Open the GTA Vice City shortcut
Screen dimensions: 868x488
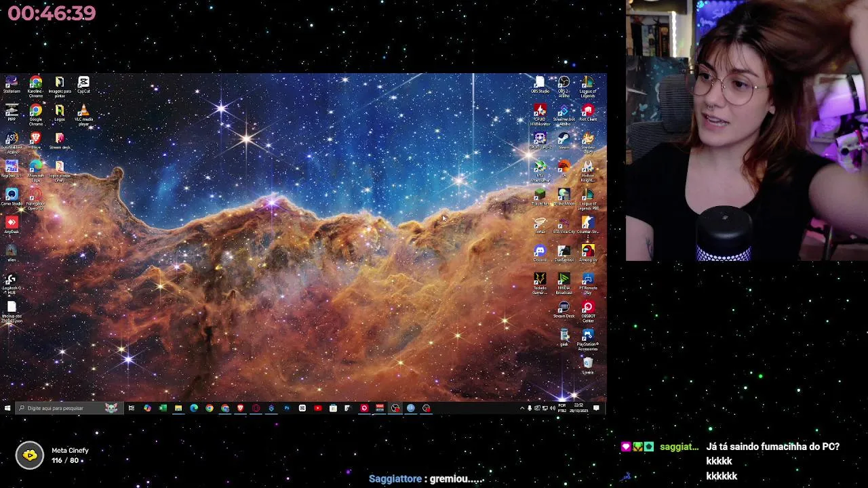[x=564, y=225]
